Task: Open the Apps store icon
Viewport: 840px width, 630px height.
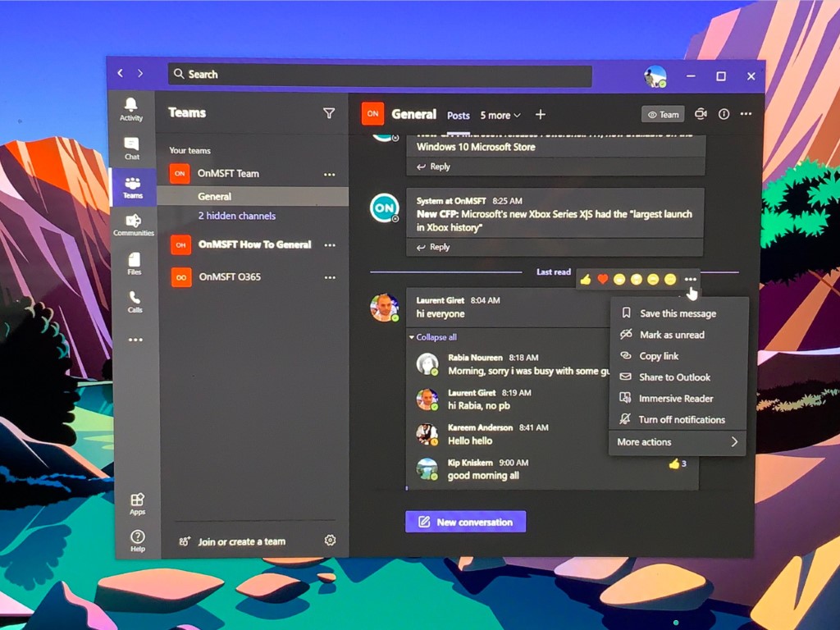Action: 137,503
